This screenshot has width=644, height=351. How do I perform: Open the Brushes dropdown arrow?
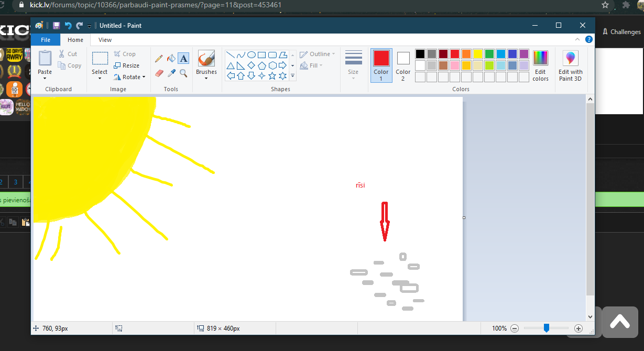click(x=206, y=79)
